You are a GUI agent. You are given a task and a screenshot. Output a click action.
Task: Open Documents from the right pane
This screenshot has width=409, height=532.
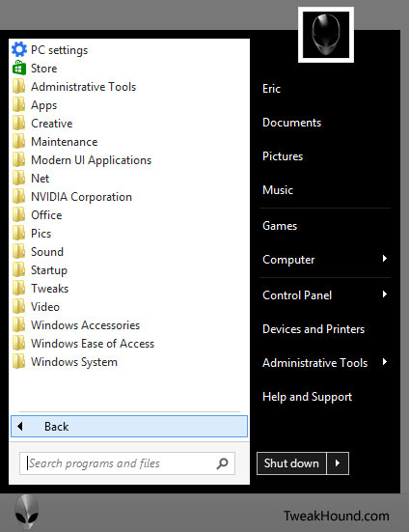[291, 123]
